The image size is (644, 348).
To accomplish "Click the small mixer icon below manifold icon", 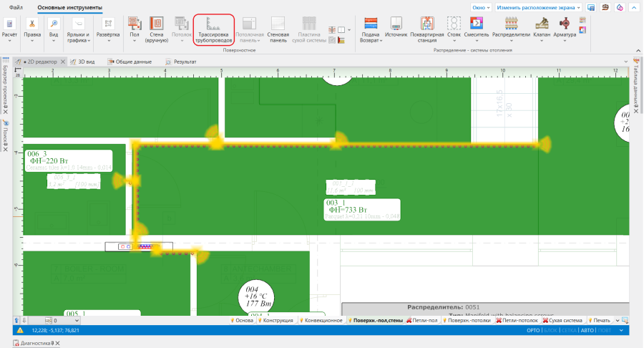I will pos(582,30).
